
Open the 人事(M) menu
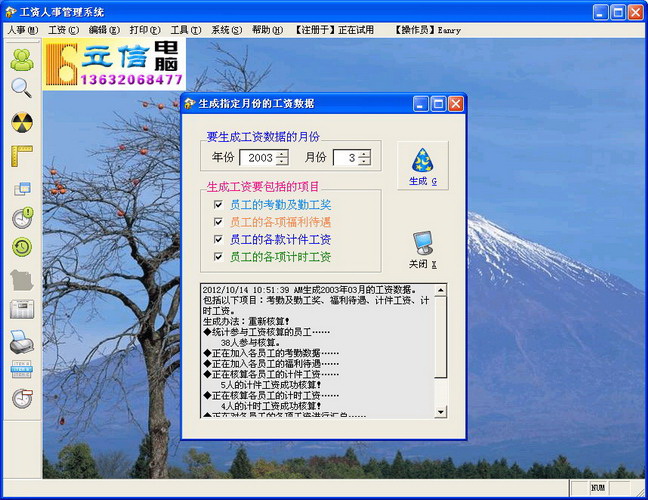pyautogui.click(x=23, y=30)
